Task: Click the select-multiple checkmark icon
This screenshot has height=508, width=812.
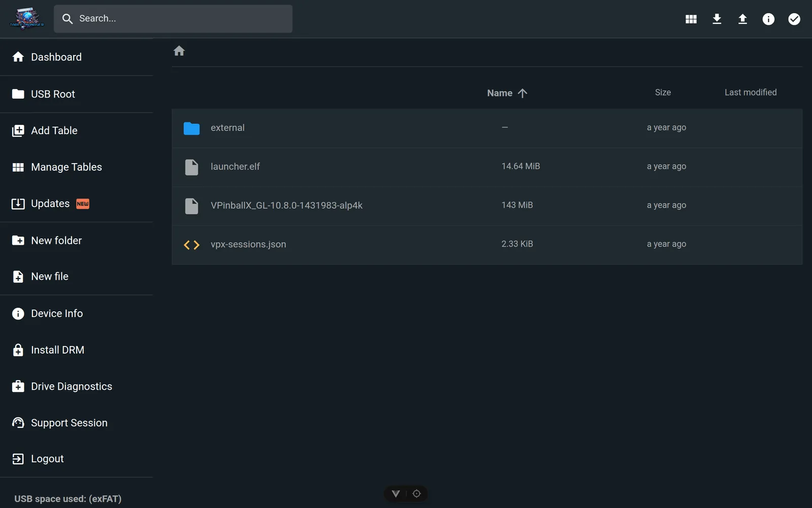Action: tap(794, 19)
